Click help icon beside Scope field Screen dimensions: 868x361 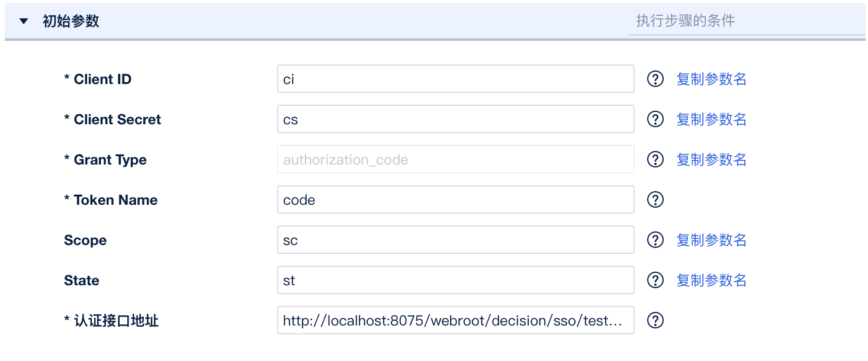pos(655,240)
